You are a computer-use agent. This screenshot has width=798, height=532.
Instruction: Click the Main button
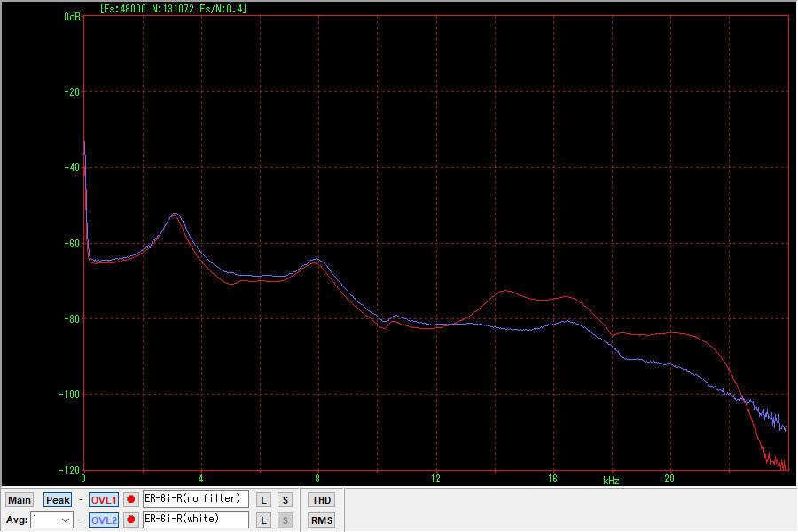(20, 500)
